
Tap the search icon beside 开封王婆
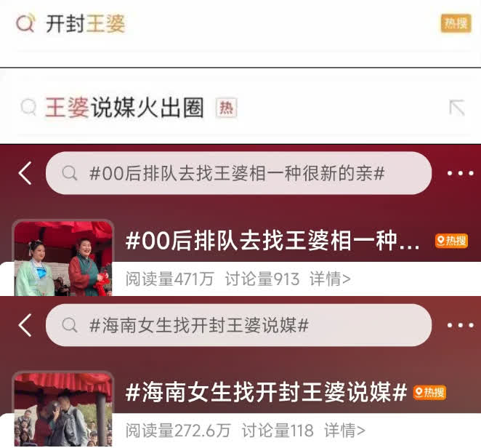click(x=25, y=23)
